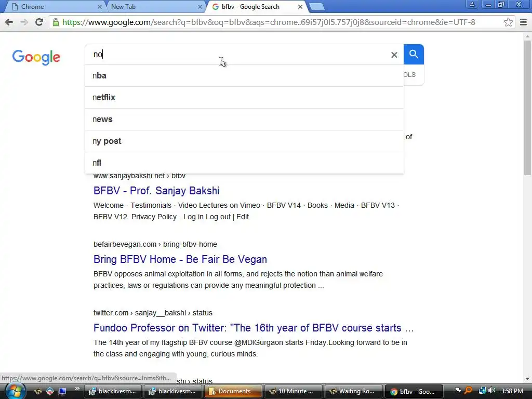Choose the news suggestion
The width and height of the screenshot is (532, 399).
click(244, 119)
